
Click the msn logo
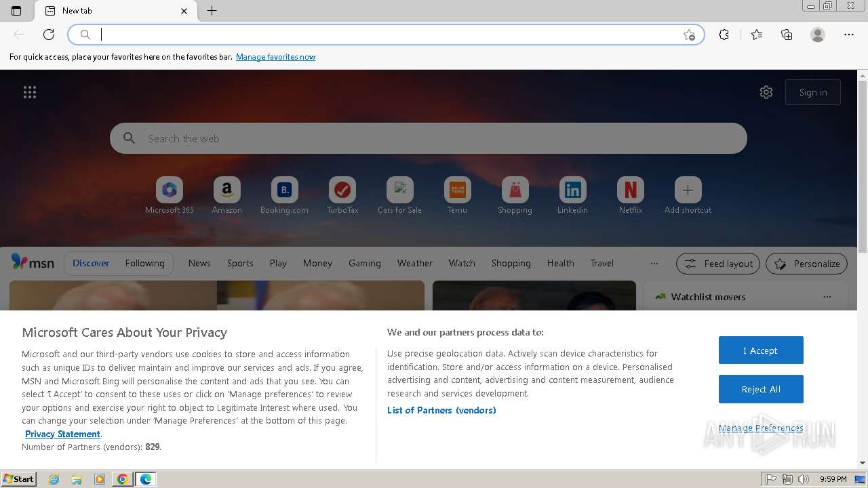point(33,263)
